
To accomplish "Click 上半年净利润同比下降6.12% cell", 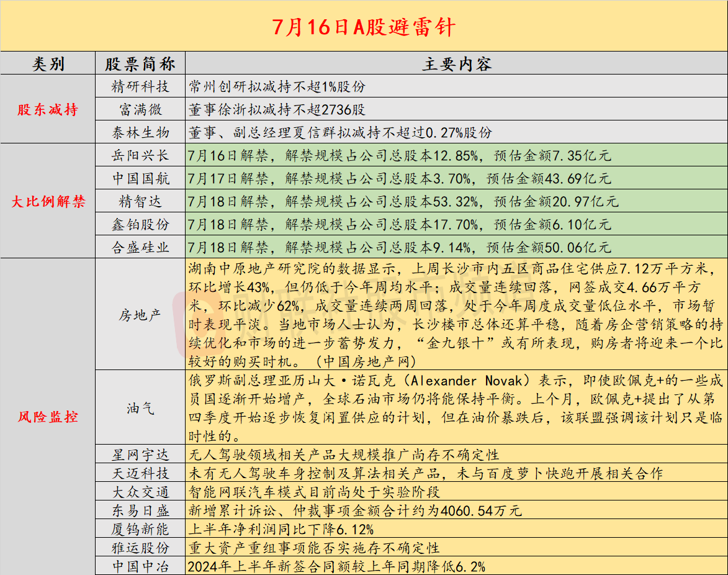I will pos(456,528).
